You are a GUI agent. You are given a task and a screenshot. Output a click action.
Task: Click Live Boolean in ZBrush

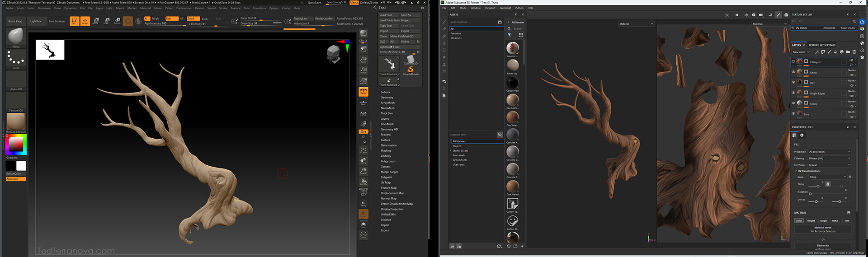click(x=57, y=21)
